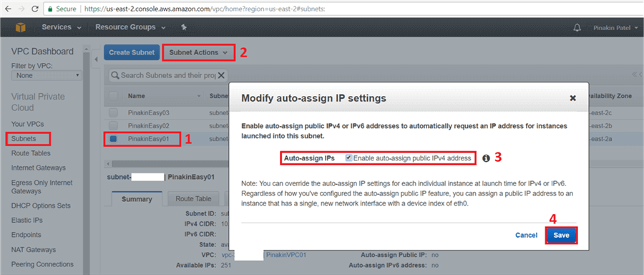Click the Create Subnet button
Viewport: 644px width, 275px height.
coord(132,52)
